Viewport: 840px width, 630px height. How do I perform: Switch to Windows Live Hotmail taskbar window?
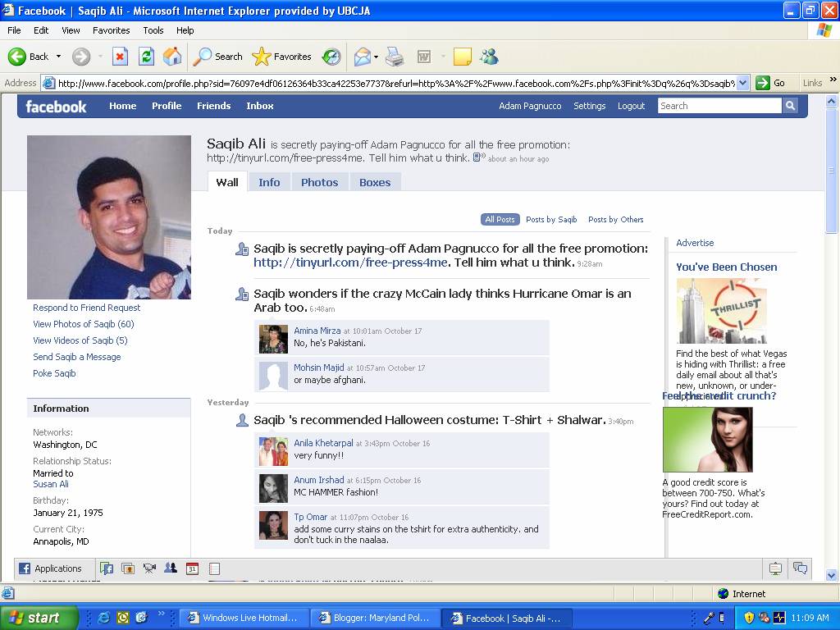(244, 618)
